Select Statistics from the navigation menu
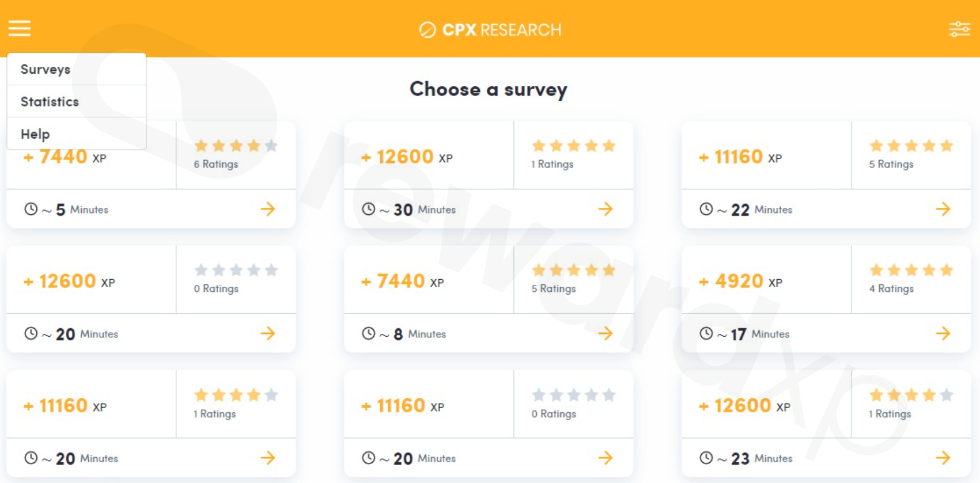 [x=50, y=101]
